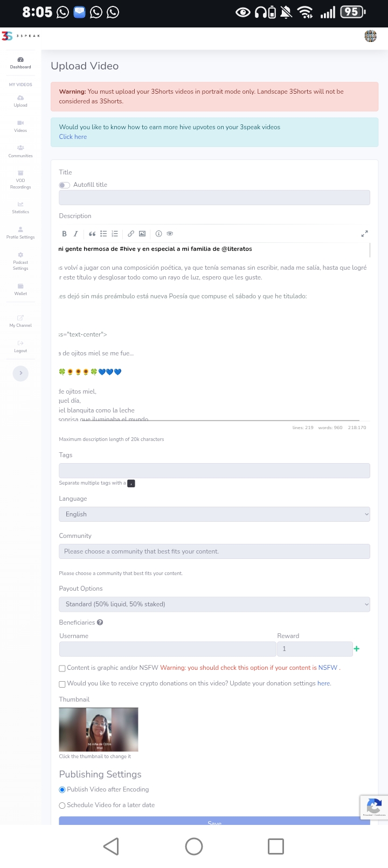Click the video thumbnail to change it

coord(99,730)
